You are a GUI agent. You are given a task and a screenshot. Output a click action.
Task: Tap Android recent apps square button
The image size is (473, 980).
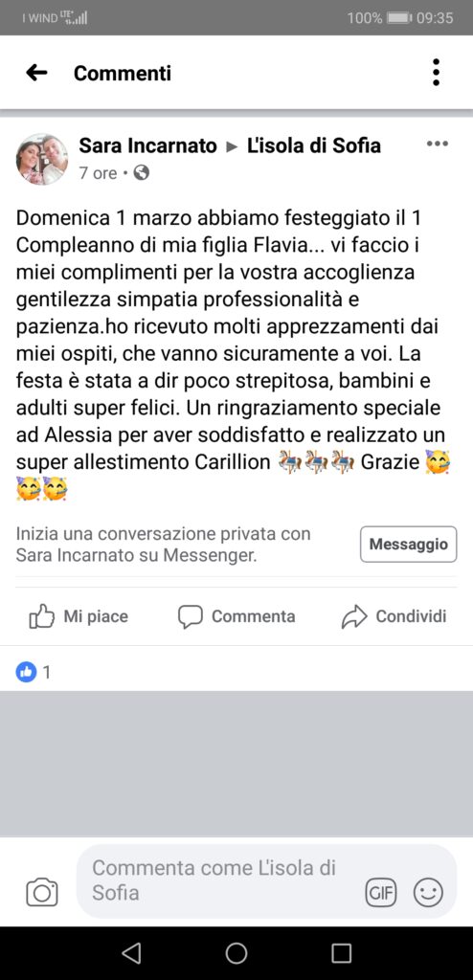(x=341, y=953)
